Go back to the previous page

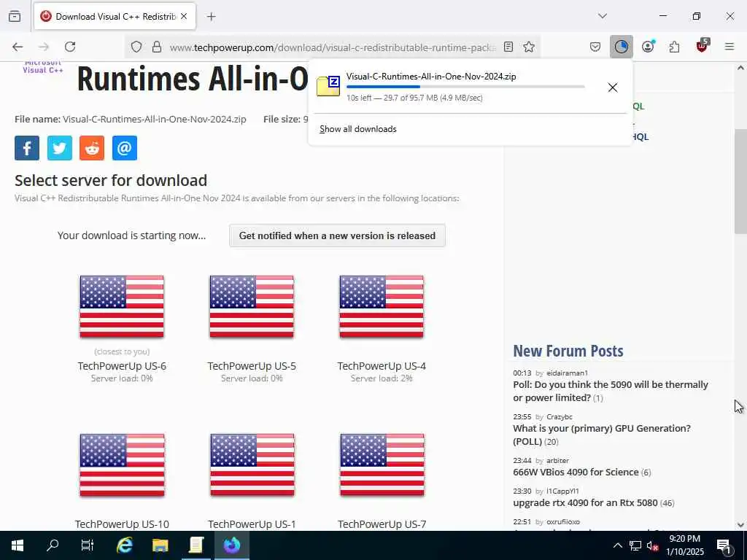tap(18, 47)
